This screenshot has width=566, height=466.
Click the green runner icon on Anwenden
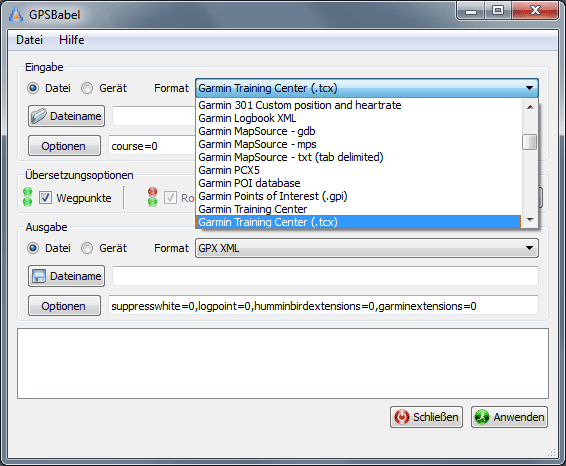tap(482, 417)
